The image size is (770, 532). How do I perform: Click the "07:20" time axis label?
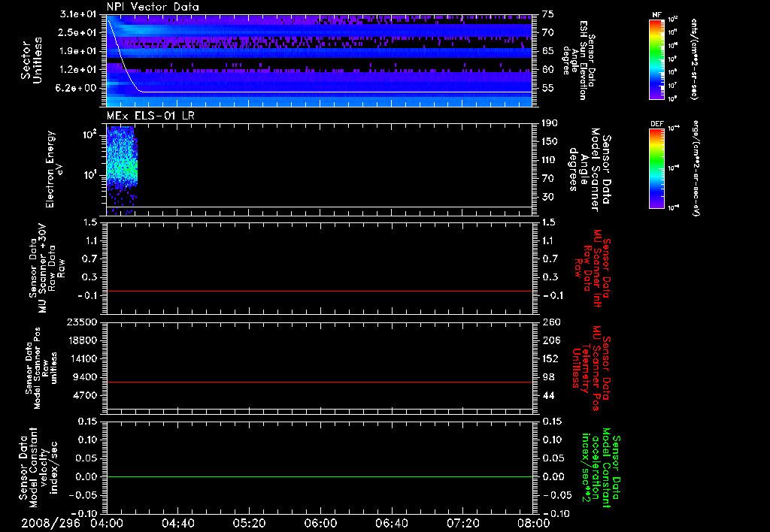(463, 523)
